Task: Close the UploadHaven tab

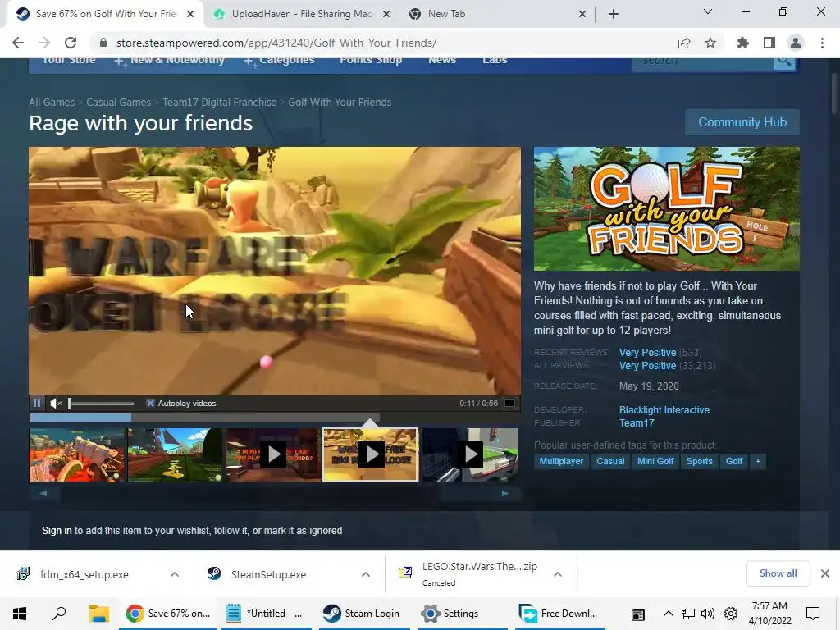Action: [x=386, y=15]
